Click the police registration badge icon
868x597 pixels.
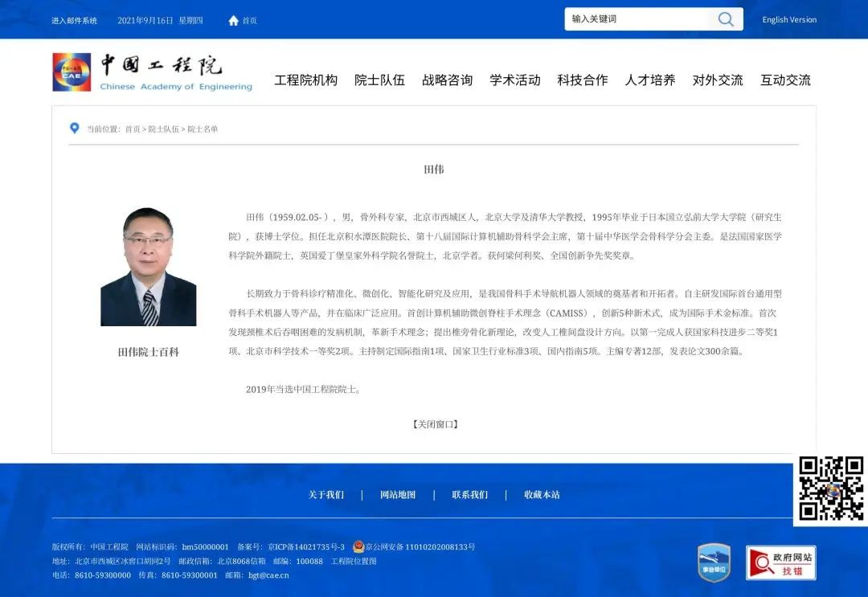(358, 546)
